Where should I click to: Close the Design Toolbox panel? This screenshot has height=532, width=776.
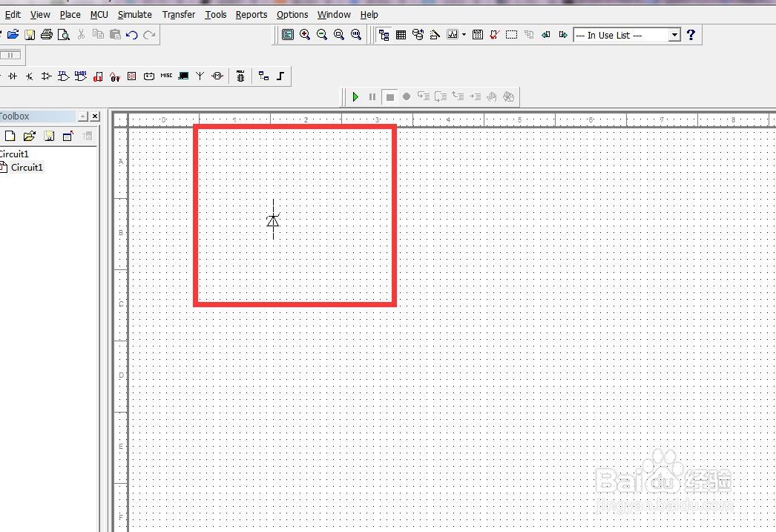click(x=95, y=116)
